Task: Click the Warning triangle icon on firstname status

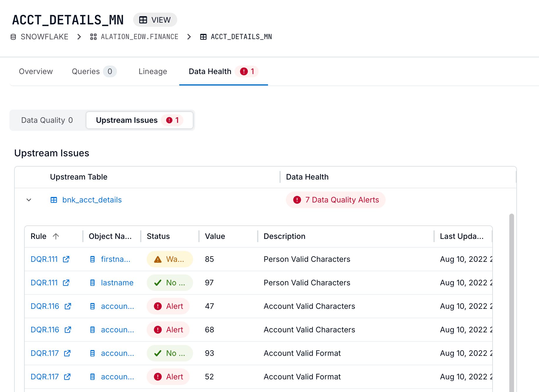Action: click(158, 259)
